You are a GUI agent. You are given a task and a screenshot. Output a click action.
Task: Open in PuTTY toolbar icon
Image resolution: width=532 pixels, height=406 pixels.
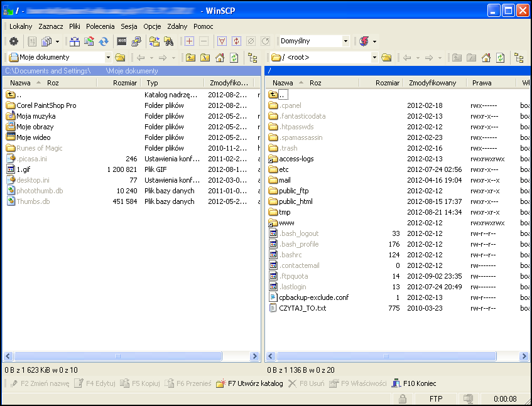(136, 41)
